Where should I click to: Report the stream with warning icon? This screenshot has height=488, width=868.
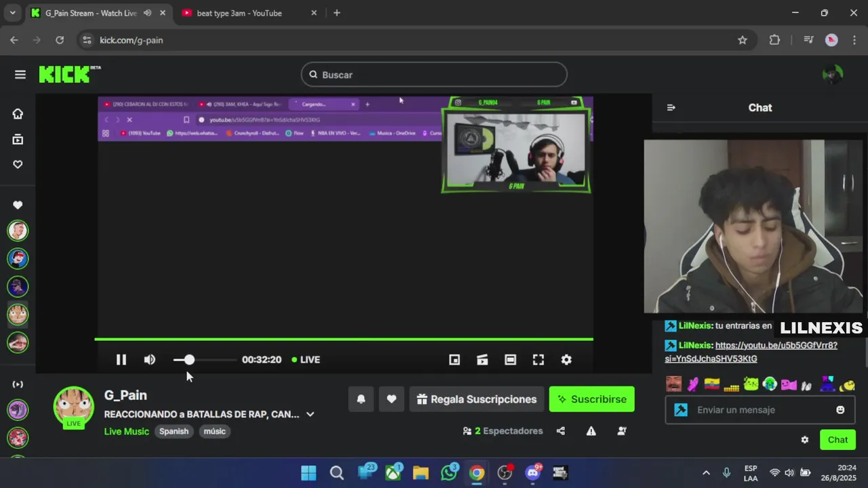coord(591,431)
